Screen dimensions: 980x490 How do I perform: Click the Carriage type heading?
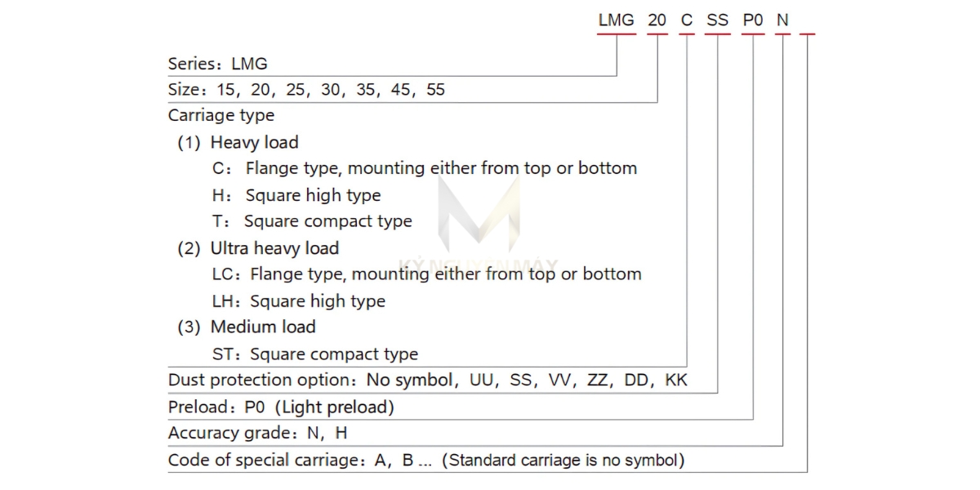tap(221, 115)
